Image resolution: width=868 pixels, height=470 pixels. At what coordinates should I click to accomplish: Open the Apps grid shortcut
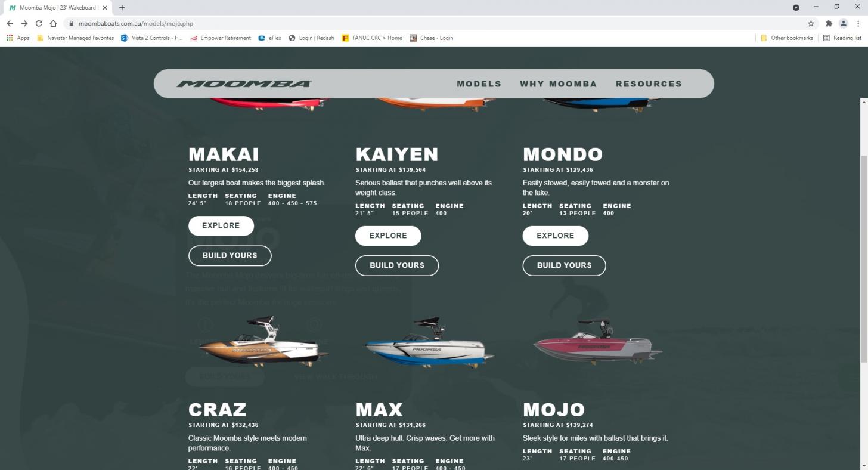(17, 38)
